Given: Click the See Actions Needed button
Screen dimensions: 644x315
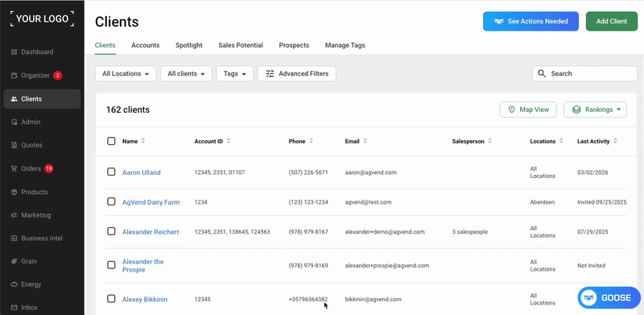Looking at the screenshot, I should point(530,22).
